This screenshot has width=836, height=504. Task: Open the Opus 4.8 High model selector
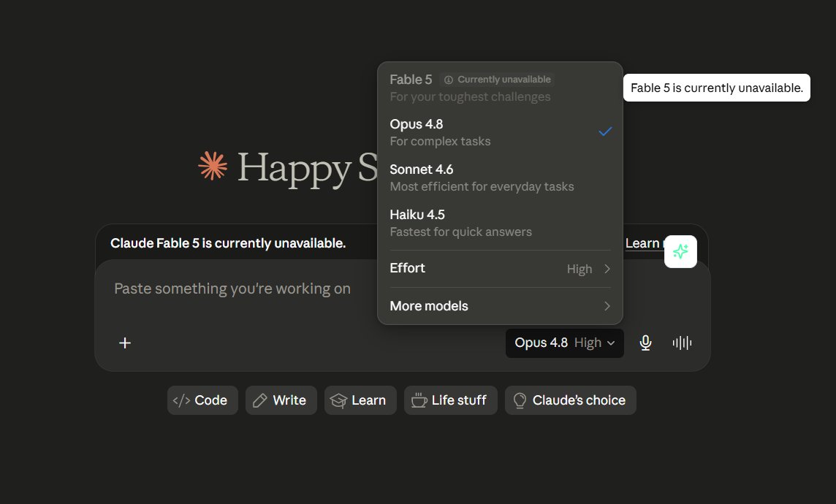pyautogui.click(x=564, y=343)
